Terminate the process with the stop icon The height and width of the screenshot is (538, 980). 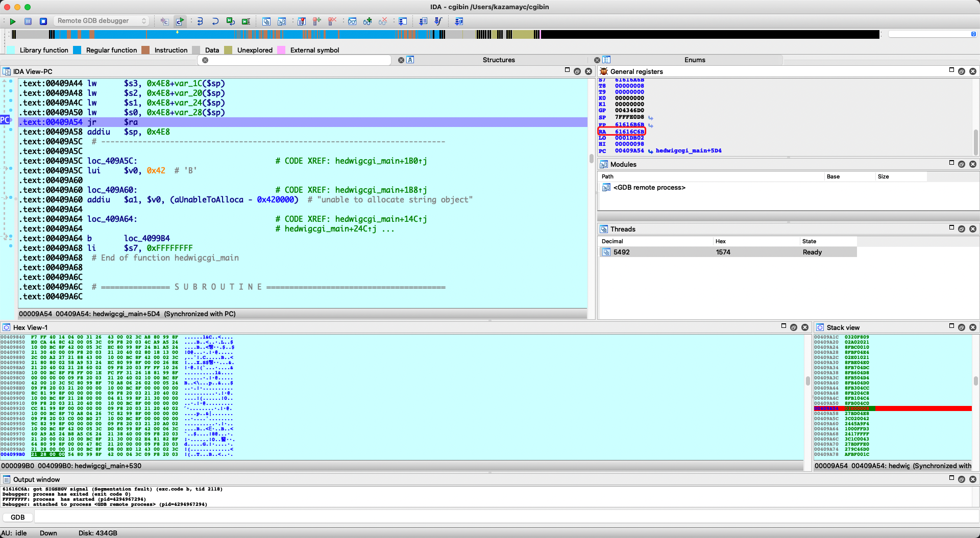click(x=43, y=21)
